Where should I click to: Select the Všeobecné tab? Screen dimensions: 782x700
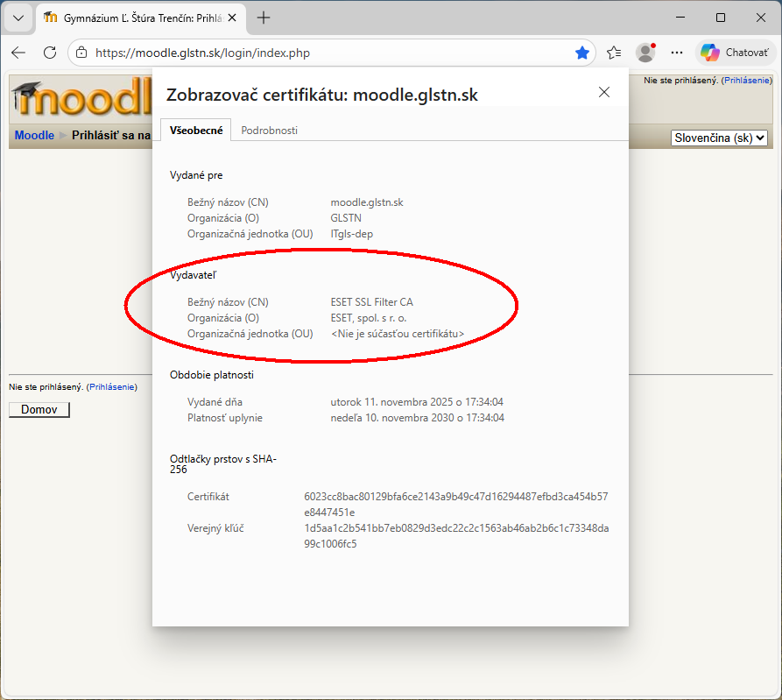(194, 131)
